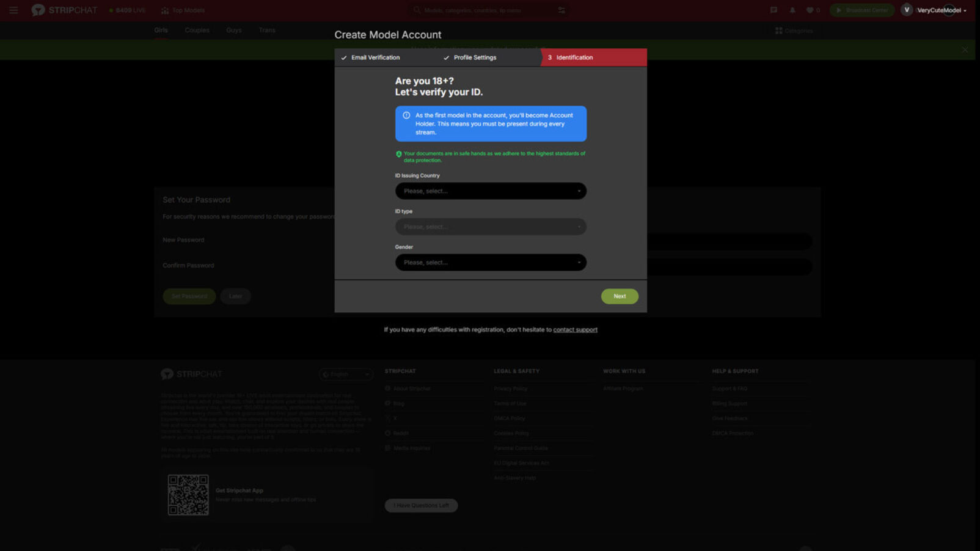Open the ID type dropdown
Screen dimensions: 980x551
pyautogui.click(x=490, y=227)
